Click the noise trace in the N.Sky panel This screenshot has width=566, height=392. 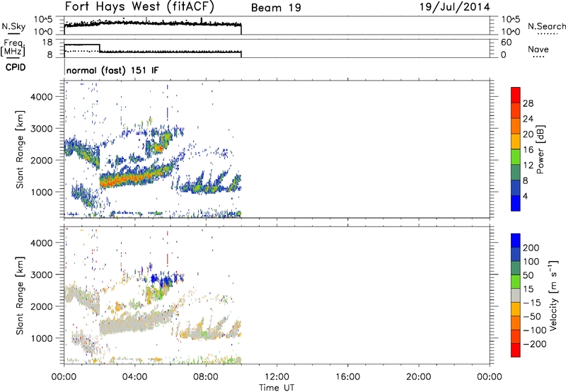coord(153,23)
